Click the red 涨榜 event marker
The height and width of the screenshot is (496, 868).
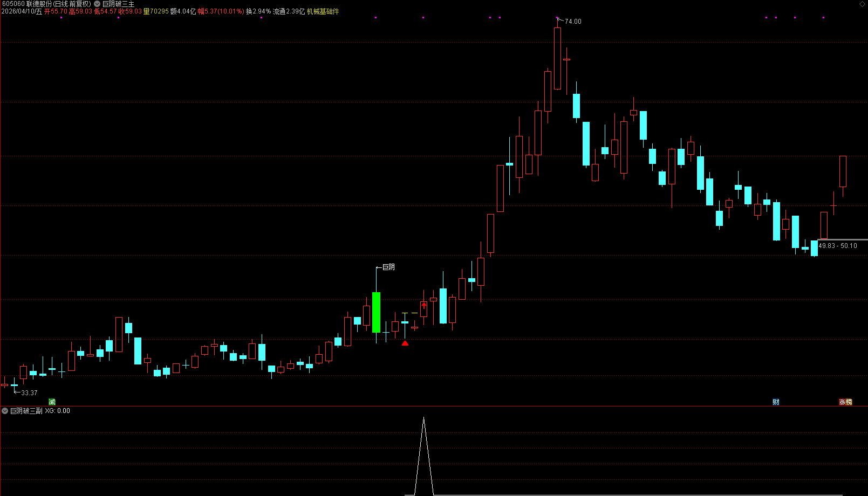click(x=845, y=402)
